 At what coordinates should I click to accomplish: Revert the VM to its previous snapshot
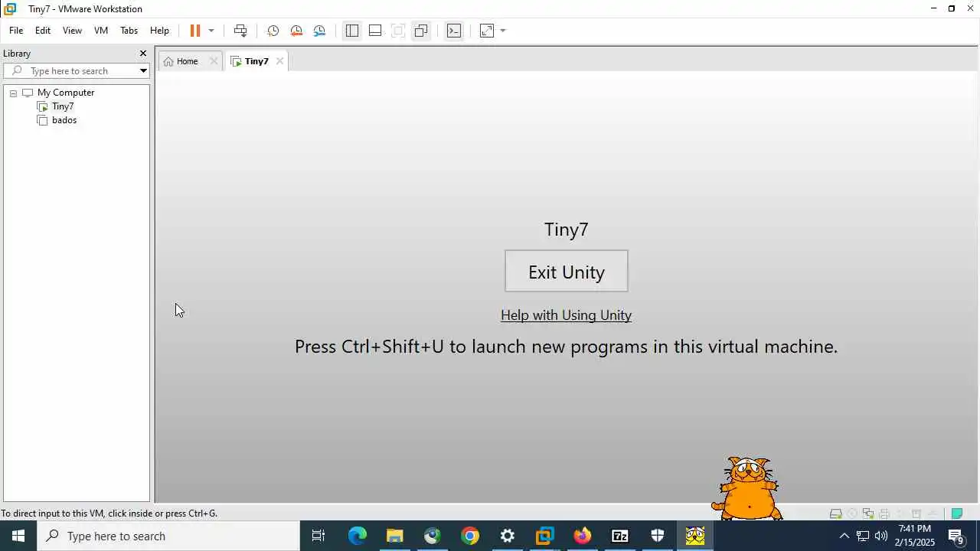coord(296,31)
